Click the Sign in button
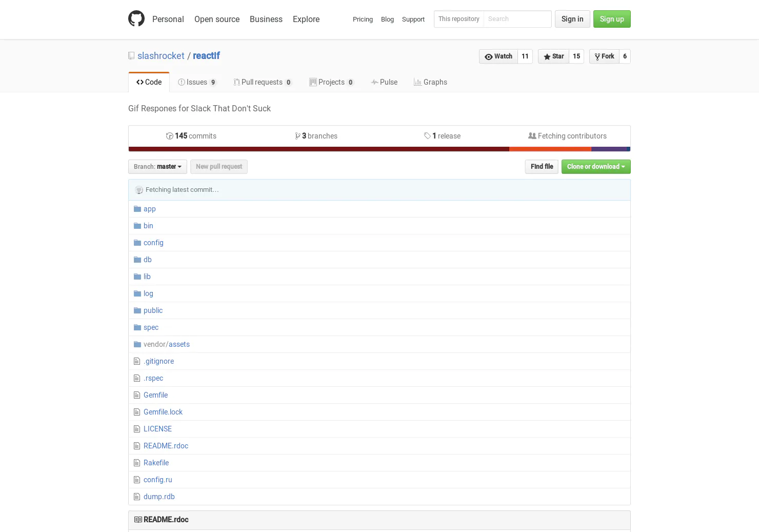This screenshot has height=532, width=759. click(x=572, y=19)
